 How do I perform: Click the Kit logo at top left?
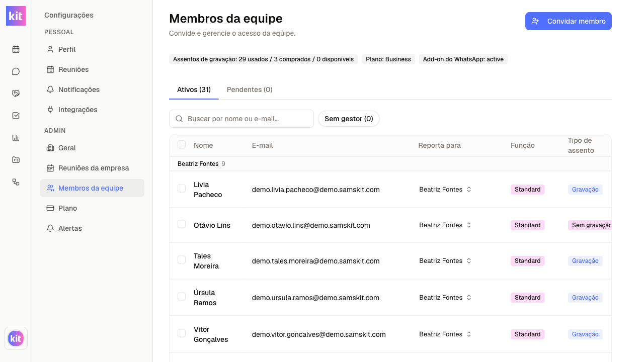(16, 16)
